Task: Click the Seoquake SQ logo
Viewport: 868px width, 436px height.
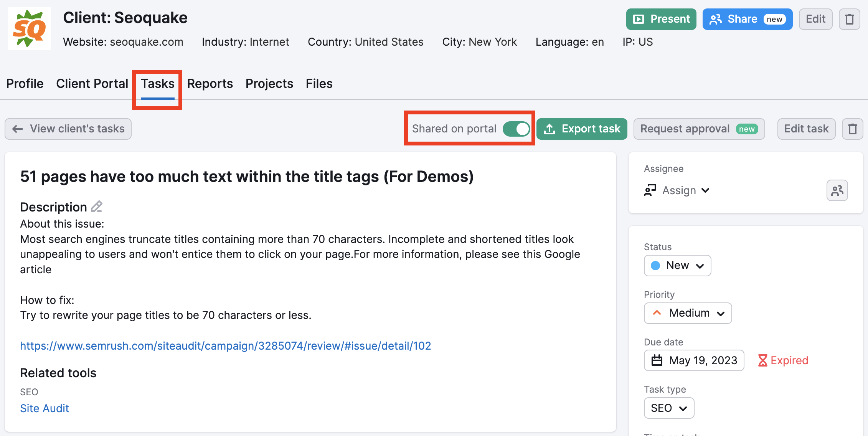Action: tap(29, 28)
